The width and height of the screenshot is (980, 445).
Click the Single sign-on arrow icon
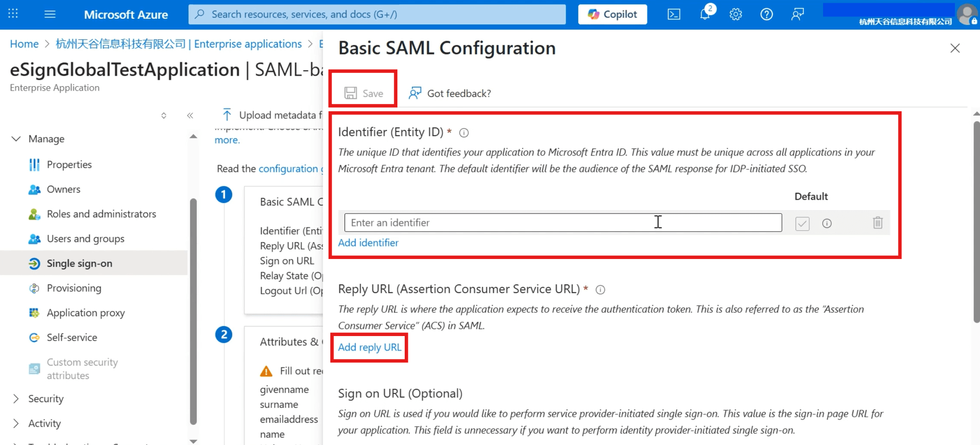pyautogui.click(x=34, y=263)
